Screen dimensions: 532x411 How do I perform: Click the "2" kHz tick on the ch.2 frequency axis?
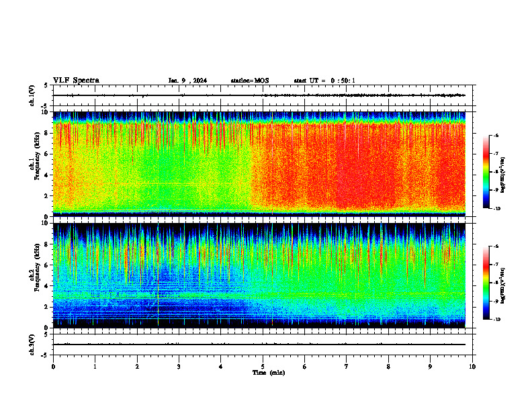point(47,307)
